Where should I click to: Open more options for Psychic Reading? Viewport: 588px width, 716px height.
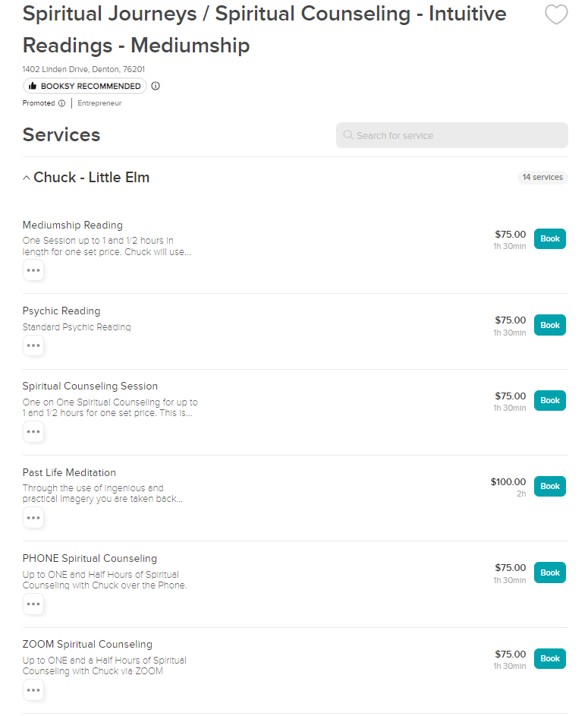pyautogui.click(x=33, y=345)
